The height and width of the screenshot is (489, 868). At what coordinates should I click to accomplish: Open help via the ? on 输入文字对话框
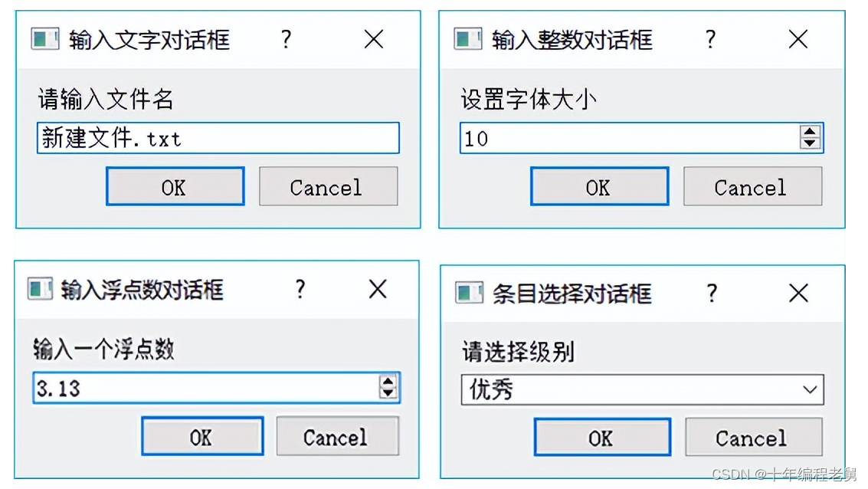point(285,40)
